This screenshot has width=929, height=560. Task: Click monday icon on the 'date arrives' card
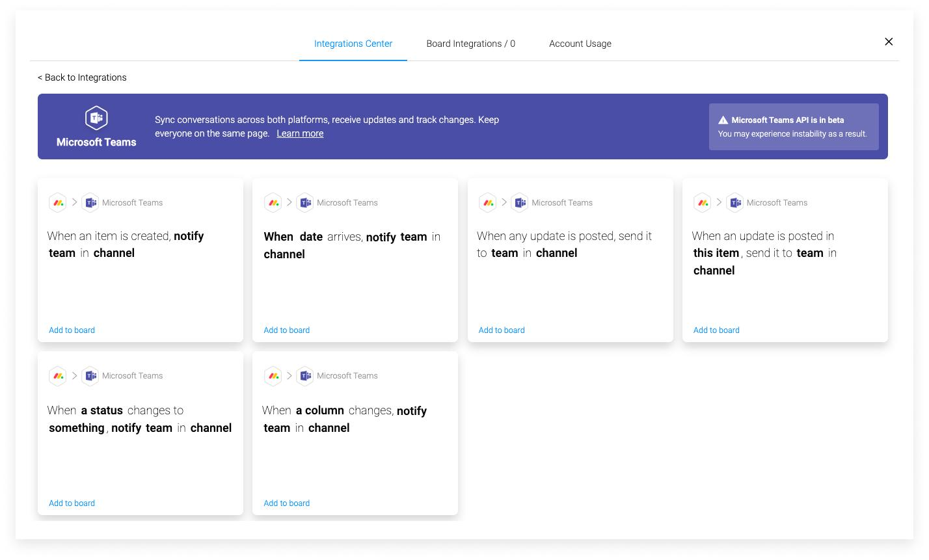pos(273,203)
